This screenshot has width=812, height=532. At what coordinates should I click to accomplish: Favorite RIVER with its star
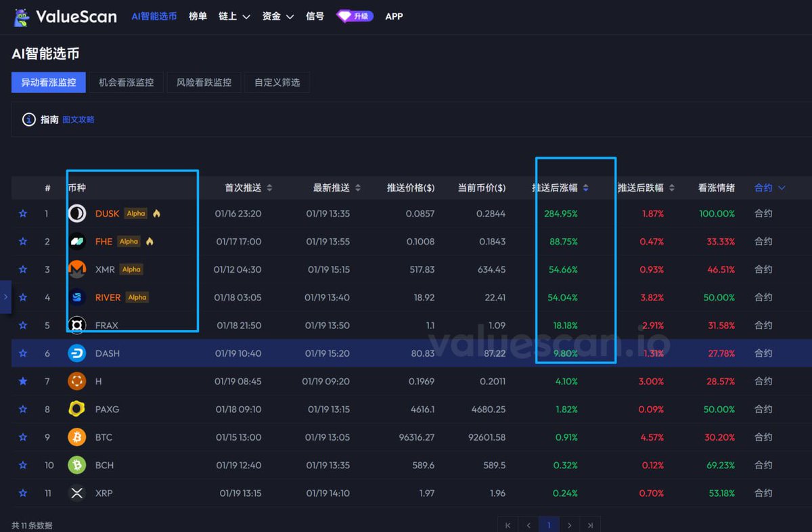pos(23,297)
